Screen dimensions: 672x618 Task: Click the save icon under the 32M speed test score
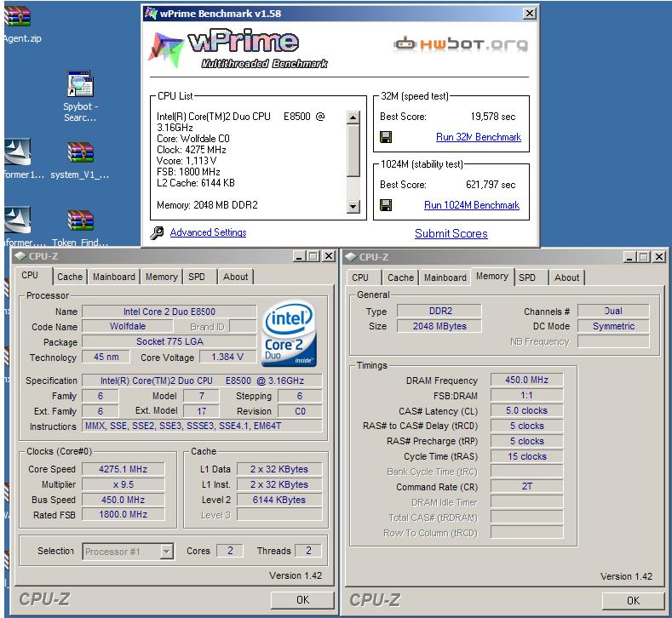tap(386, 137)
